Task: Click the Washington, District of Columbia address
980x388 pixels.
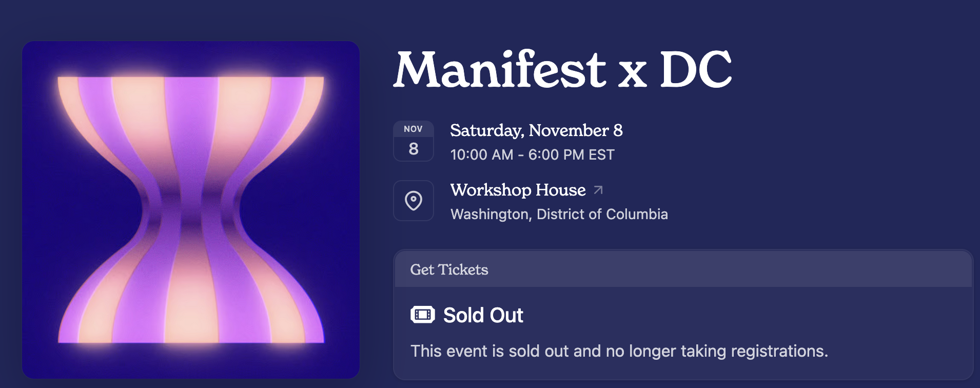Action: 559,214
